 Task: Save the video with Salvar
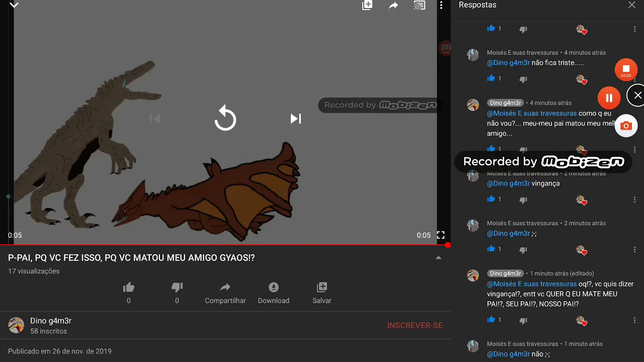pos(322,293)
